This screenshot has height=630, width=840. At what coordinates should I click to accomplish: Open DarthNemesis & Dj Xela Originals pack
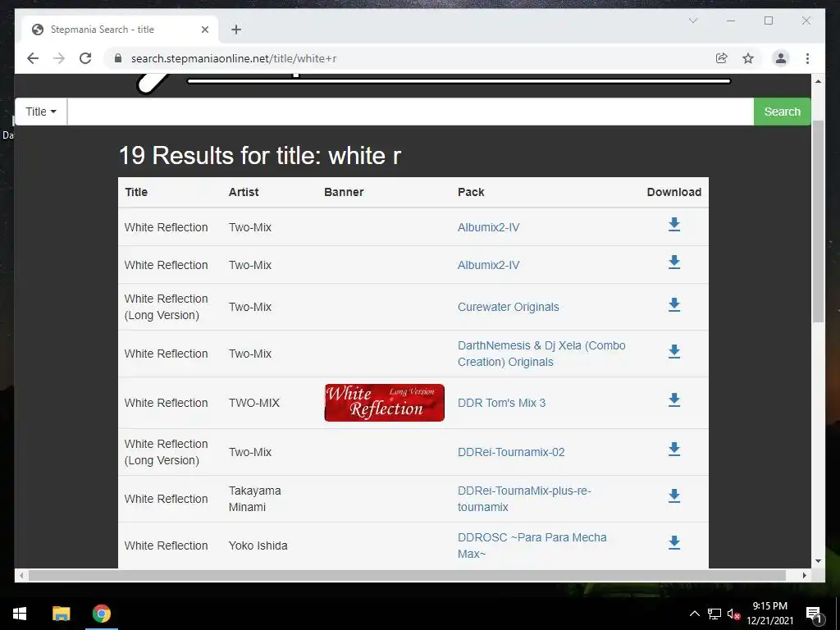tap(541, 354)
